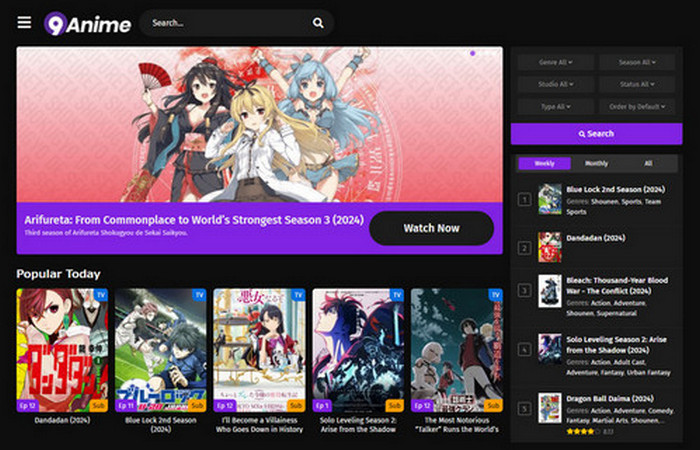
Task: Click the search magnifier icon
Action: (x=318, y=23)
